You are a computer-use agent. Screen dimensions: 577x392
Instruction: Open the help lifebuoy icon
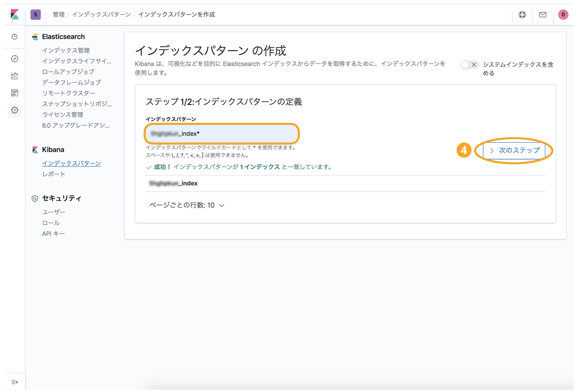point(522,14)
